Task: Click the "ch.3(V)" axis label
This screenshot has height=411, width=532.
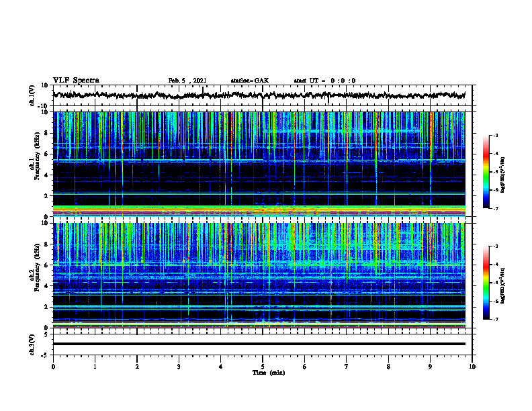Action: coord(32,345)
